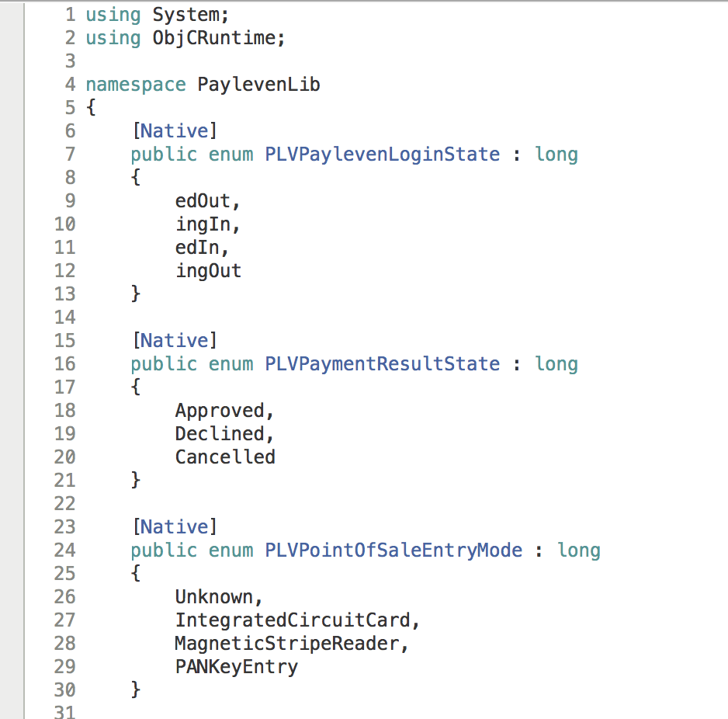This screenshot has width=728, height=719.
Task: Click the closing brace on line 30
Action: coord(136,689)
